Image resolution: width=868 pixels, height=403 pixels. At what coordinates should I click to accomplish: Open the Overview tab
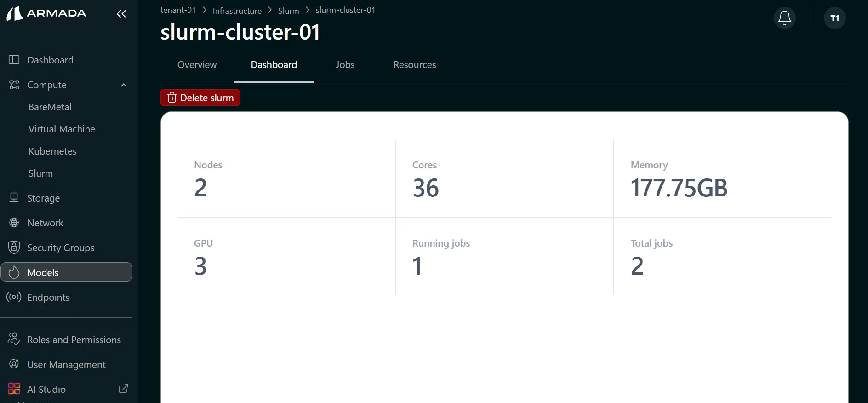[x=197, y=65]
